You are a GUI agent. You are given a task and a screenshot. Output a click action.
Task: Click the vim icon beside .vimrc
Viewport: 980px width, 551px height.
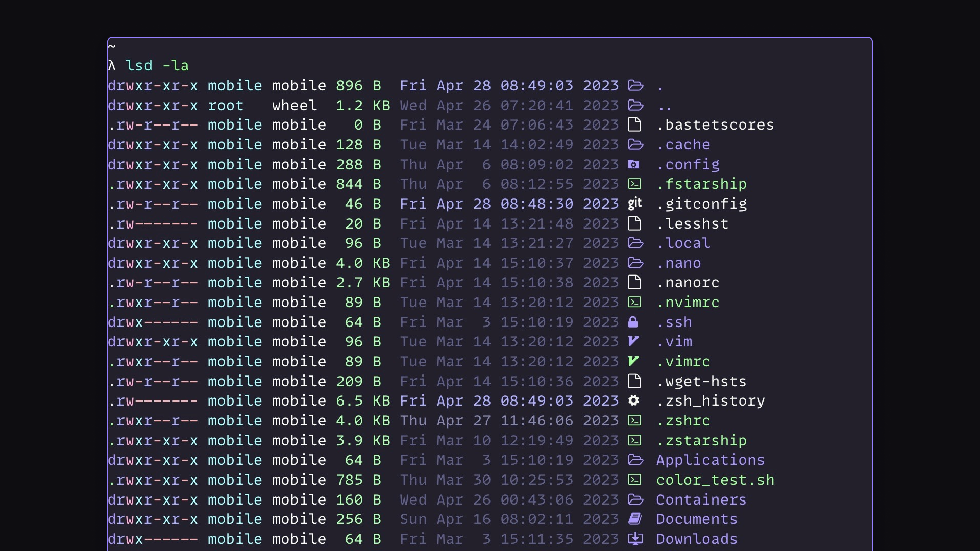pos(633,361)
